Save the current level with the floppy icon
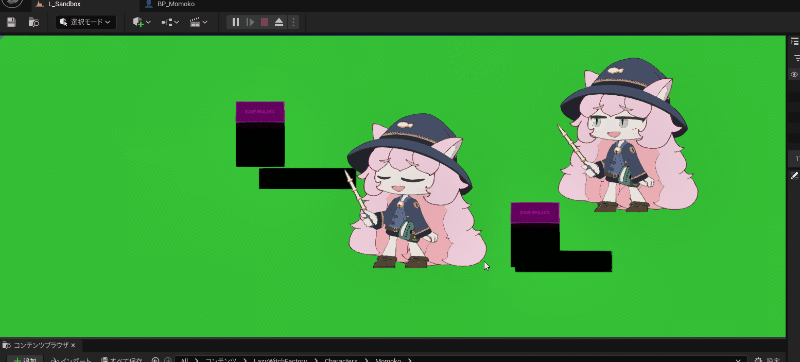This screenshot has width=800, height=362. [x=11, y=22]
